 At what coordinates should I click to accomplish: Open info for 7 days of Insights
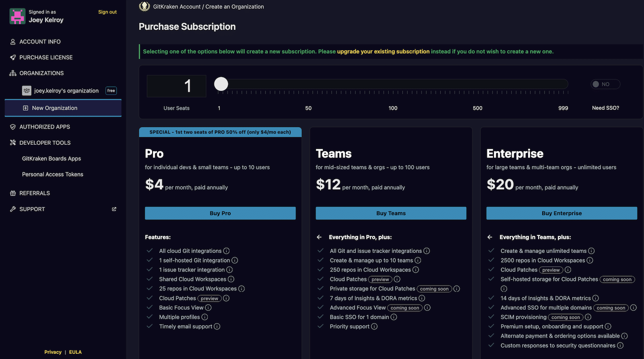[422, 298]
